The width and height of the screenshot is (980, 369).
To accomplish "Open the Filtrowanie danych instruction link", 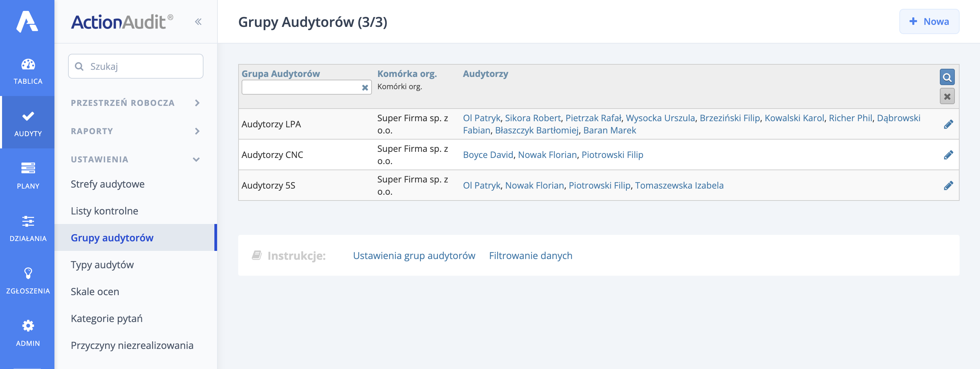I will [x=530, y=255].
